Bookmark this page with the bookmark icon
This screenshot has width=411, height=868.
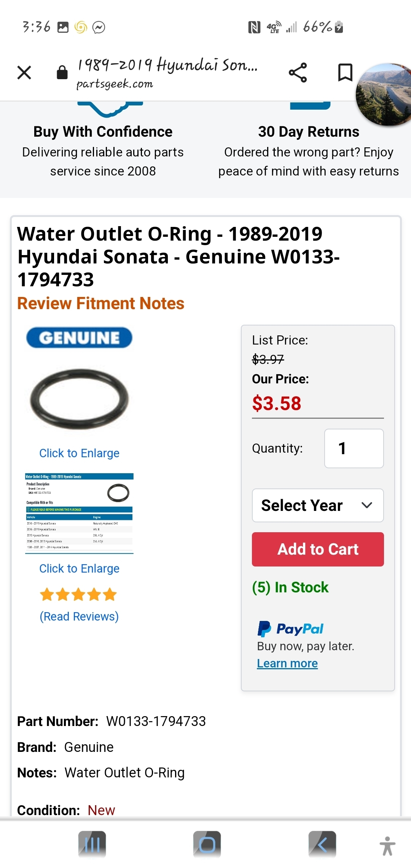pyautogui.click(x=345, y=72)
